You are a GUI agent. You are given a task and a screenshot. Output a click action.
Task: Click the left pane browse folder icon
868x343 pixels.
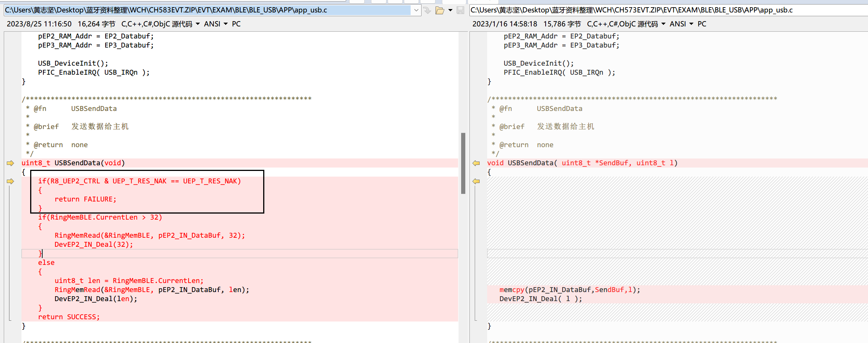click(x=439, y=10)
